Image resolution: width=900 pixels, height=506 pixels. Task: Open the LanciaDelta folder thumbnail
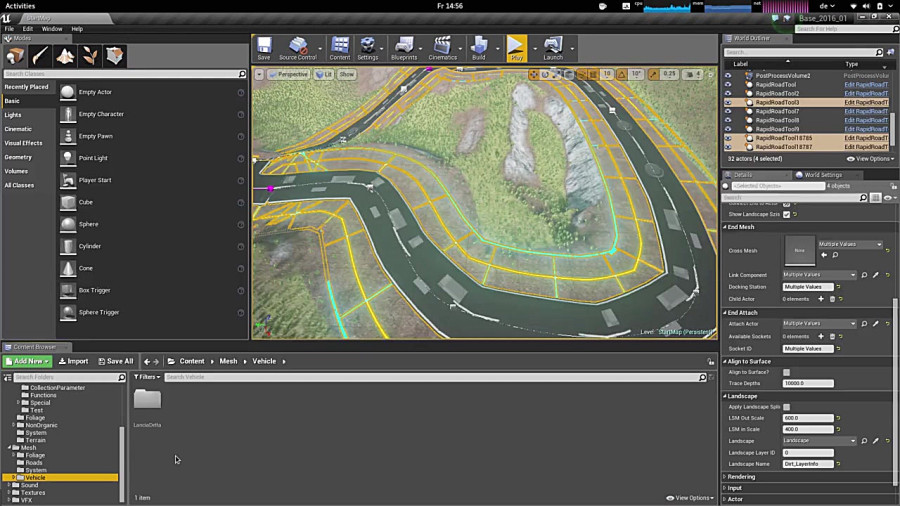(x=148, y=400)
